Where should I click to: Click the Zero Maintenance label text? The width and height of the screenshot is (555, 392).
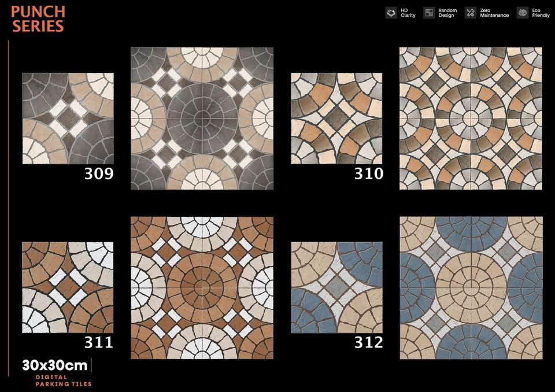494,13
